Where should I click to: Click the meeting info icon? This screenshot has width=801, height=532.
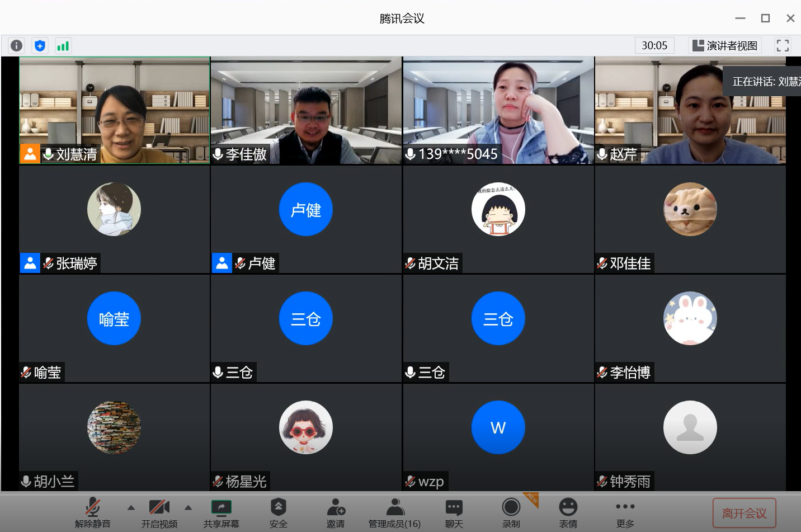point(17,46)
